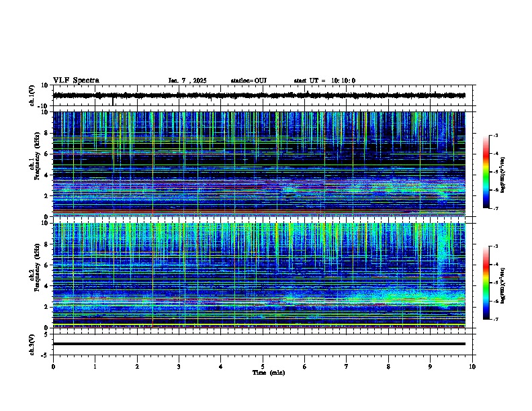Click the time axis tick label "7"

pyautogui.click(x=347, y=367)
